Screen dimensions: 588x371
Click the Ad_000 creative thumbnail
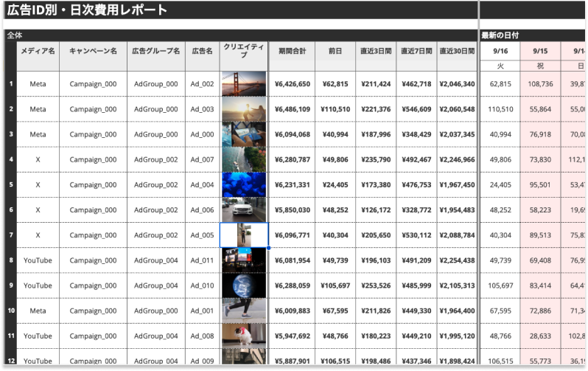(x=244, y=134)
